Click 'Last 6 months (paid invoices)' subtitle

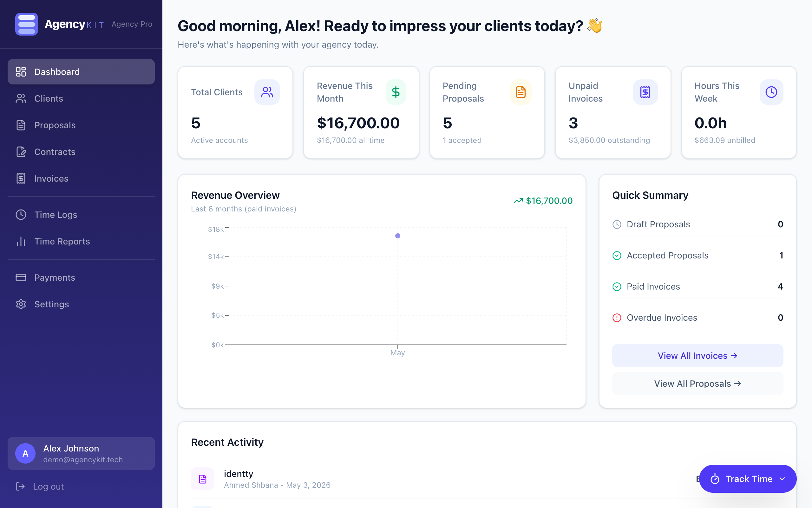pyautogui.click(x=244, y=209)
